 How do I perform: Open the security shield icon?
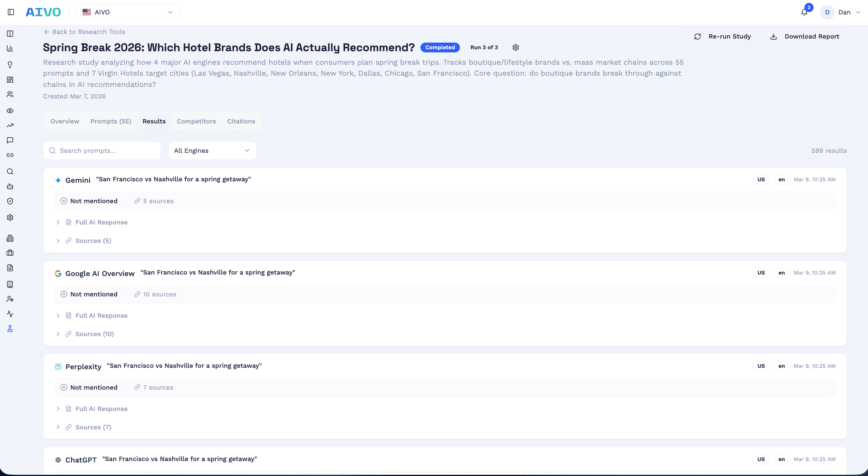(x=10, y=201)
